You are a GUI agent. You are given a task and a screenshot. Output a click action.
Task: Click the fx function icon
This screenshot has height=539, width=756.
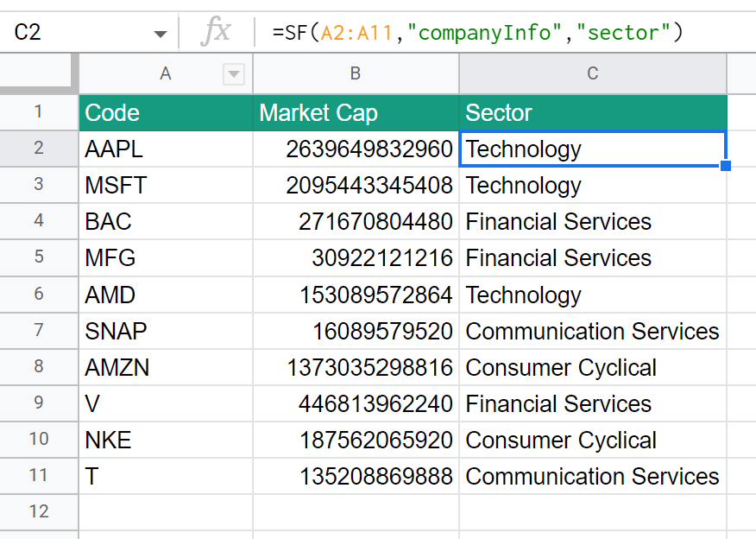click(x=216, y=31)
